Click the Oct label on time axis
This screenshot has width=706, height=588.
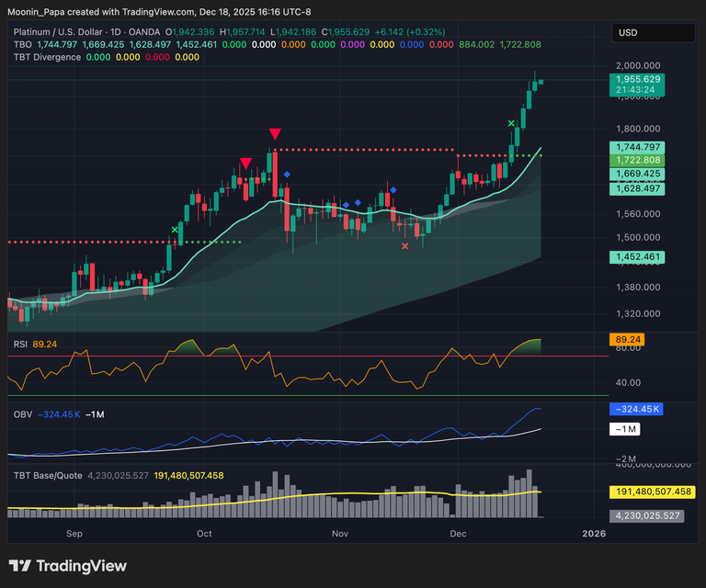click(204, 533)
